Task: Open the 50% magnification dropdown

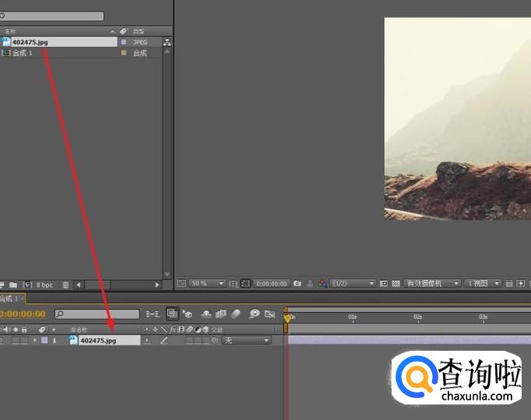Action: click(207, 284)
